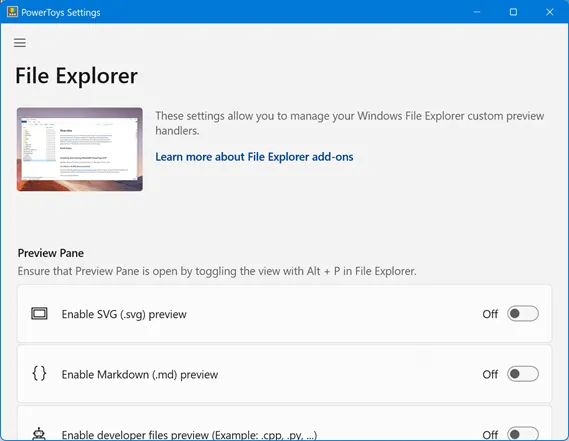Click the Enable SVG (.svg) preview label
The height and width of the screenshot is (441, 569).
[x=124, y=314]
